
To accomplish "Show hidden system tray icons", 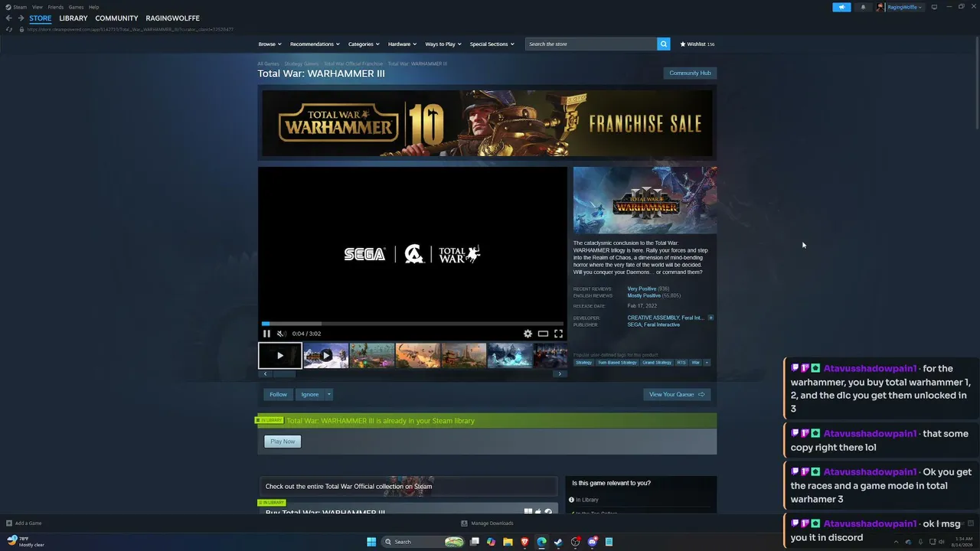I will tap(897, 542).
